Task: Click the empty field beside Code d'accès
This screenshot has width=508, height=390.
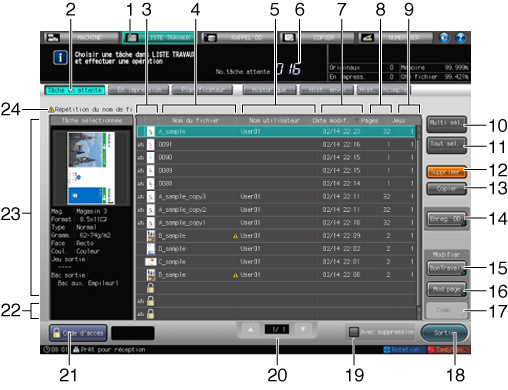Action: click(x=133, y=333)
